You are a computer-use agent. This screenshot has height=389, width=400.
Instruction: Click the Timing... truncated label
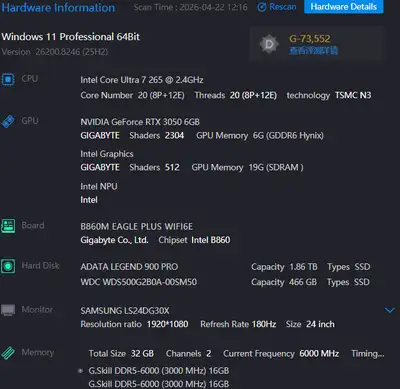368,354
